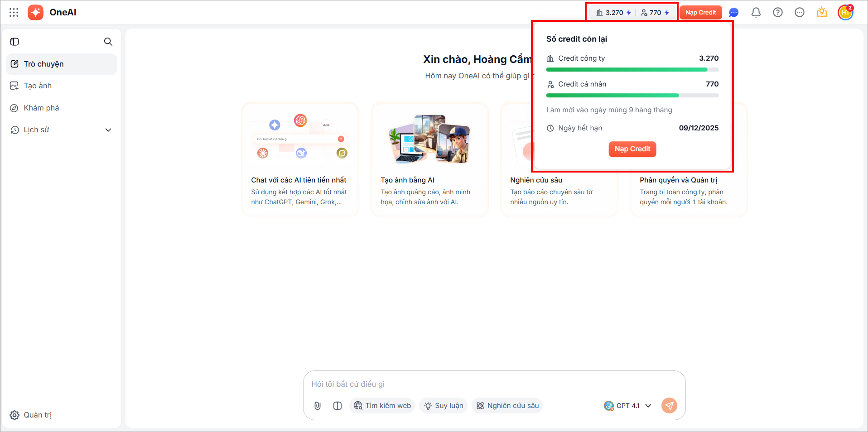Click the split view icon in prompt bar

point(338,406)
